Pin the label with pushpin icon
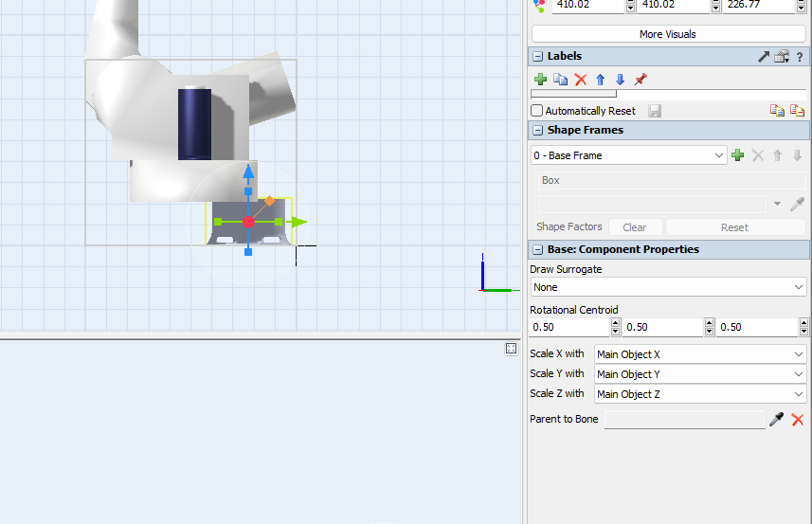812x524 pixels. pos(641,80)
